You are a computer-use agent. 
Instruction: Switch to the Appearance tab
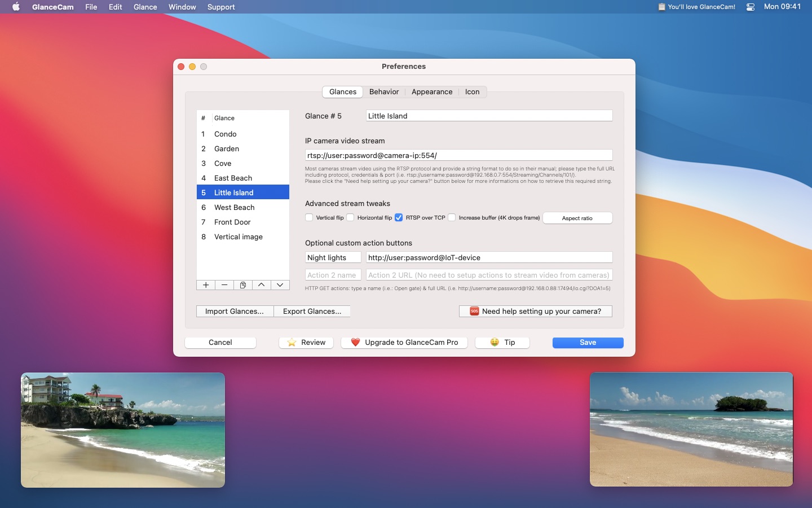click(x=432, y=92)
